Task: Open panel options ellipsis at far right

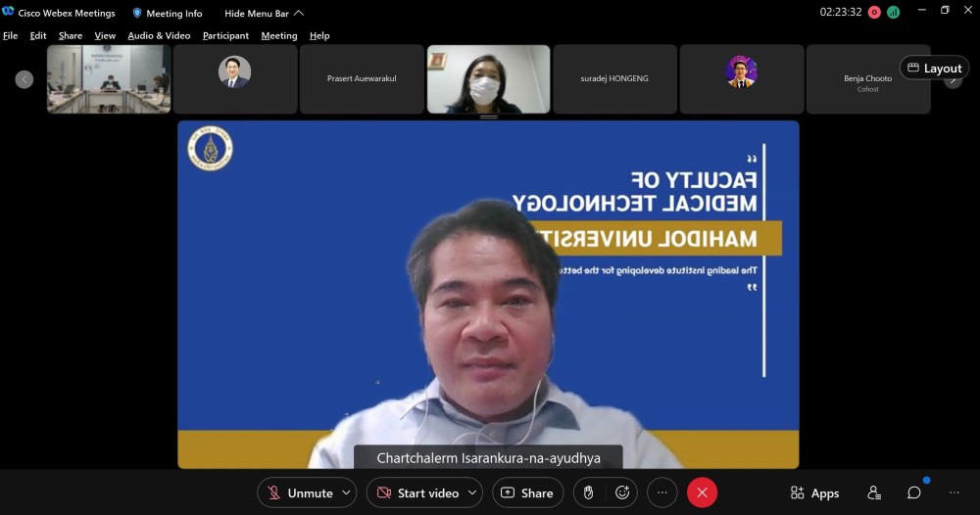Action: click(954, 492)
